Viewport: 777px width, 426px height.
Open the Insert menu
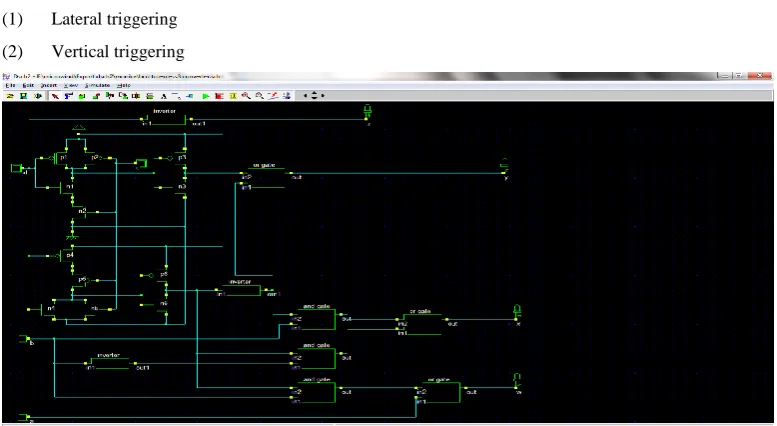pos(49,85)
